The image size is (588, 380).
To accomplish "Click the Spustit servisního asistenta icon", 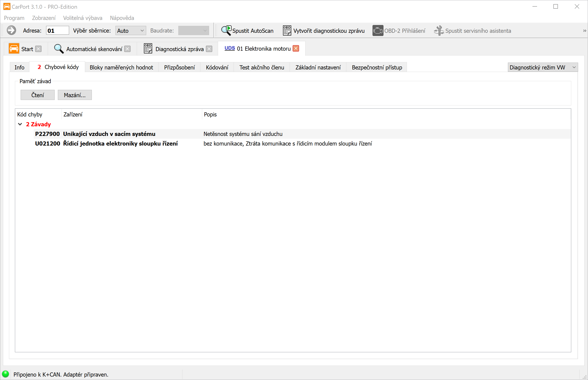I will pyautogui.click(x=439, y=31).
